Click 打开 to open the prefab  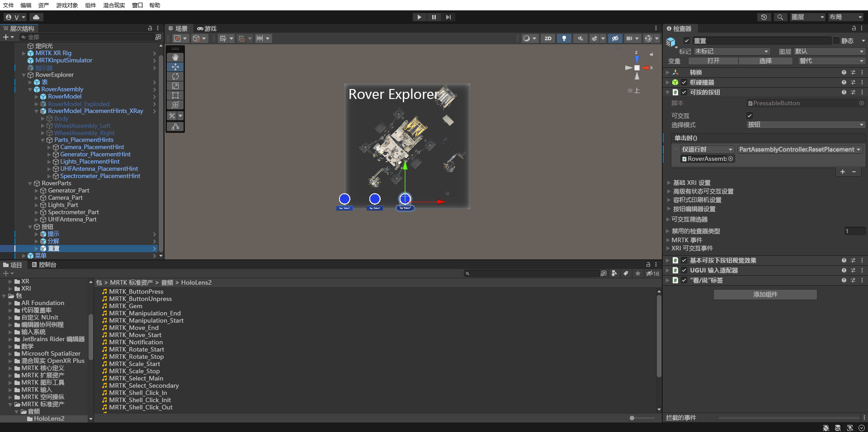713,61
